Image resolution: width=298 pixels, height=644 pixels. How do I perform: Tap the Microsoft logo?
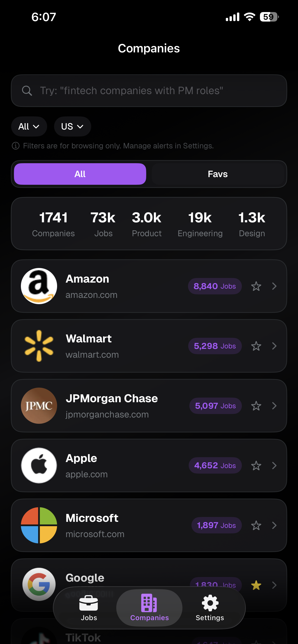point(39,525)
